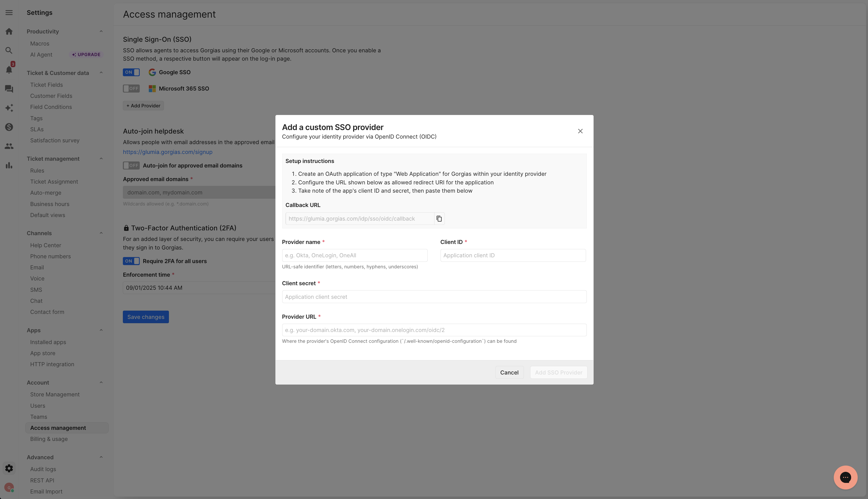Enable the Microsoft 365 SSO switch
Viewport: 868px width, 499px height.
coord(131,89)
